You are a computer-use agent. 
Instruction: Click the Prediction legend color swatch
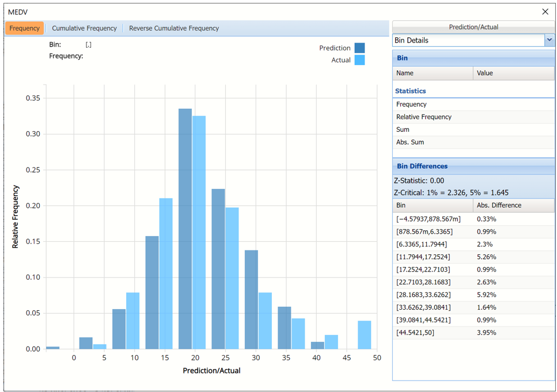click(x=359, y=48)
